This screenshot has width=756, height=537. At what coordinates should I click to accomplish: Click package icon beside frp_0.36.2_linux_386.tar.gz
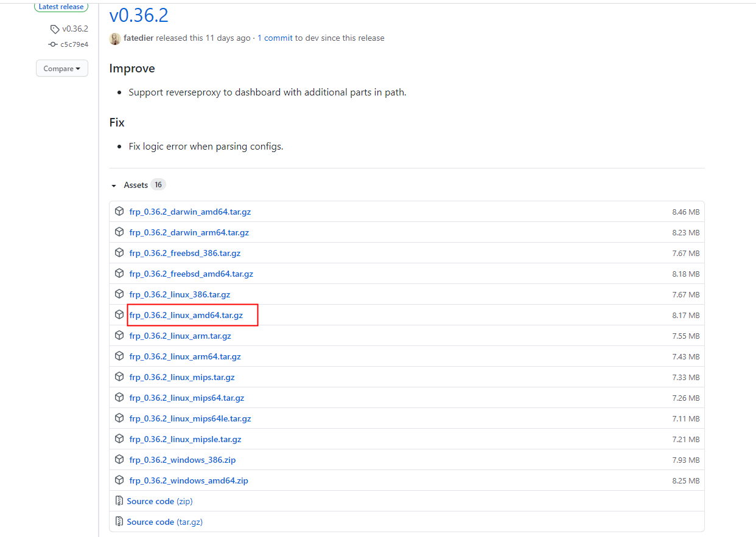tap(119, 294)
